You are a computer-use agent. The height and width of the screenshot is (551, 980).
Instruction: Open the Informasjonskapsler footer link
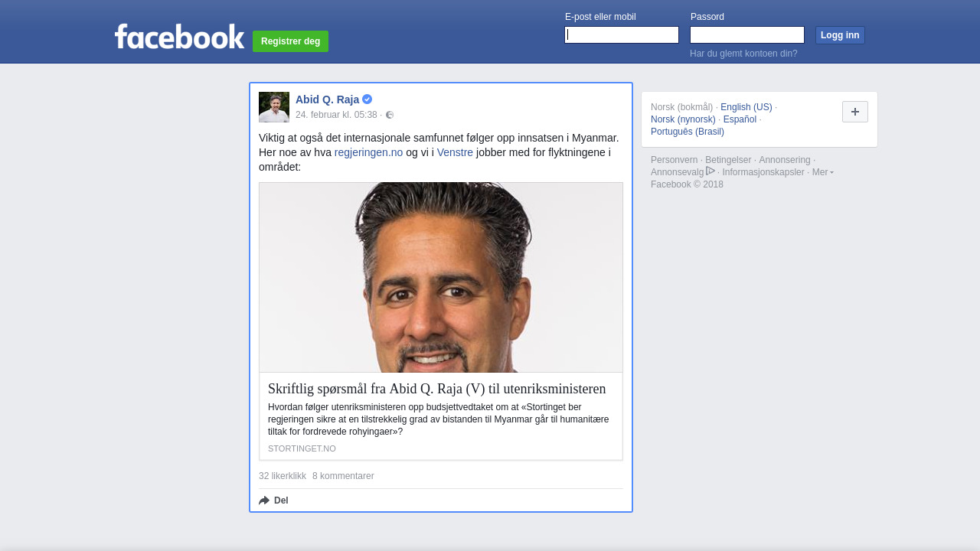(x=763, y=172)
